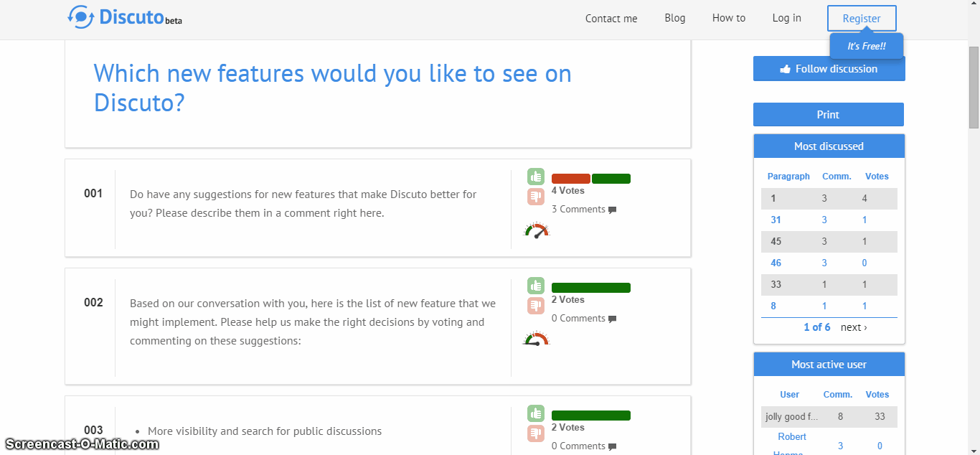Select user 'jolly good f...' row
Viewport: 980px width, 455px height.
[x=829, y=417]
